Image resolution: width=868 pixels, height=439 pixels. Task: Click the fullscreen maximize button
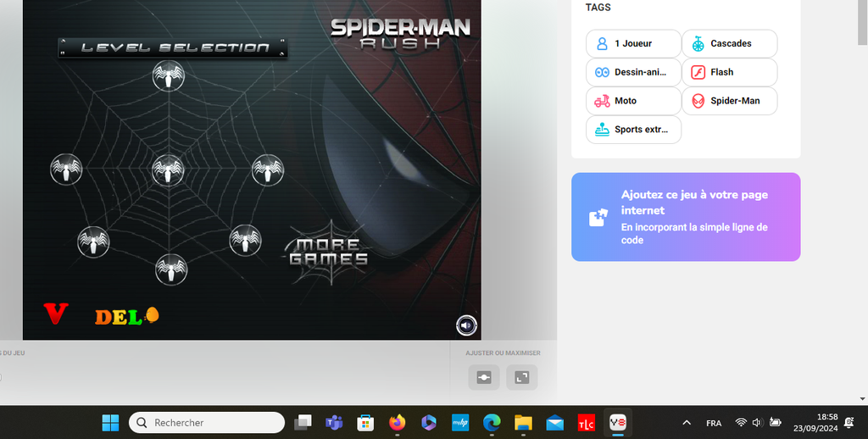pyautogui.click(x=521, y=378)
